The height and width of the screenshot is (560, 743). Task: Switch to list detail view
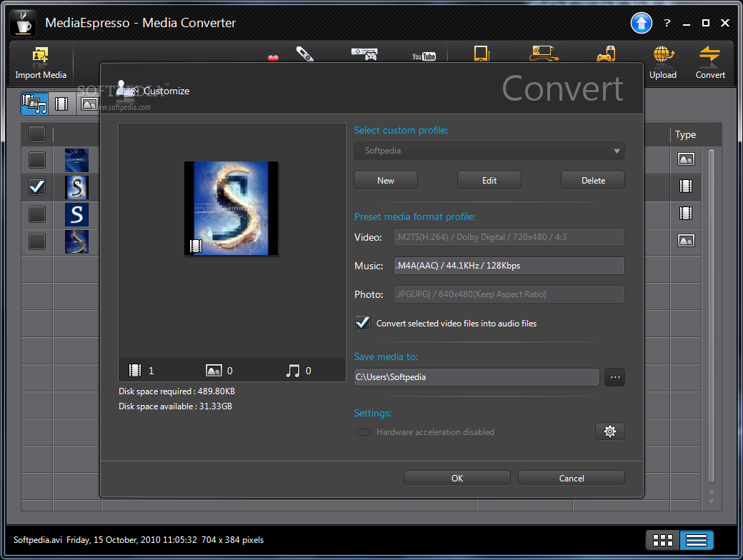tap(697, 540)
